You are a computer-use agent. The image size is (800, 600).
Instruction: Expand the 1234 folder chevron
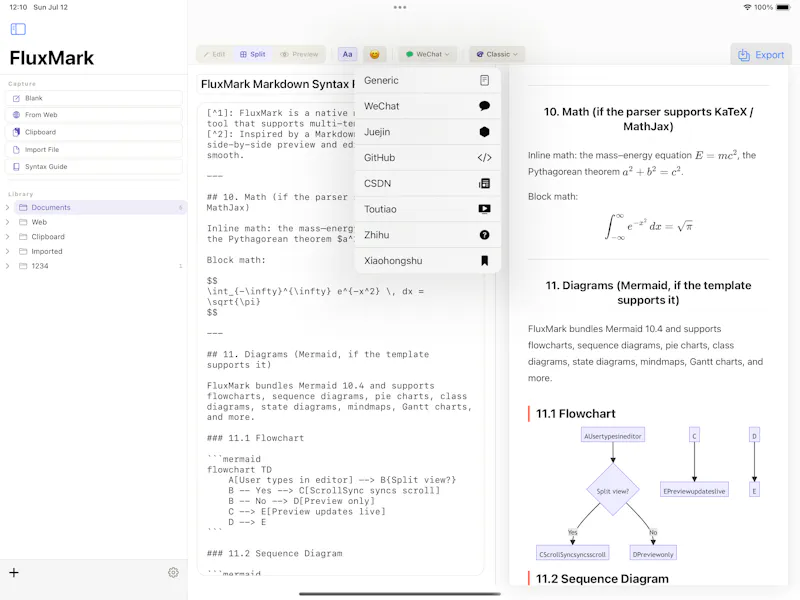(x=7, y=266)
